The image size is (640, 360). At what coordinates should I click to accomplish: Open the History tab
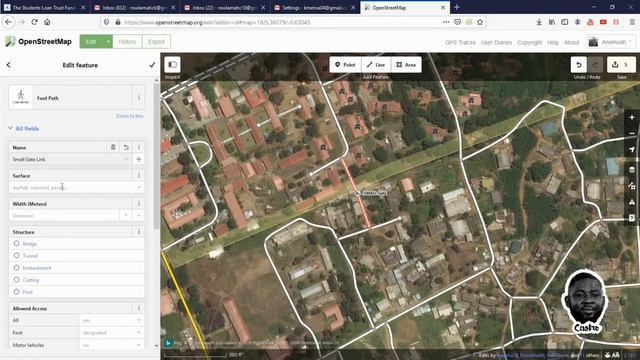(127, 42)
